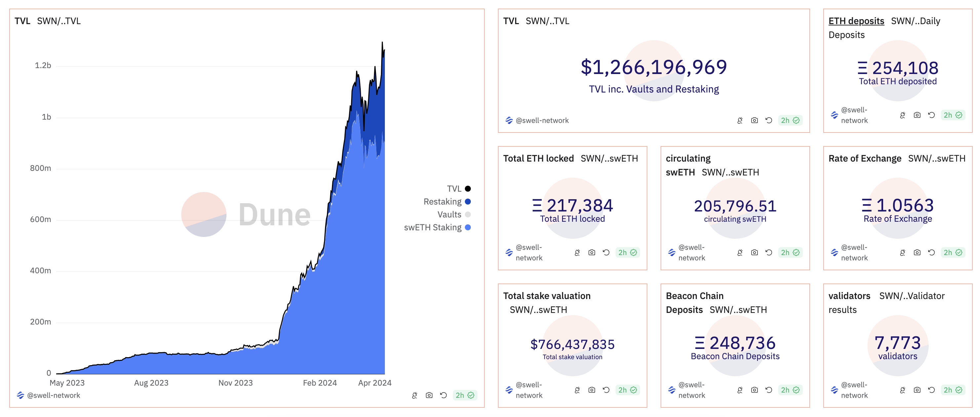Click the 2h freshness badge on validators card
980x417 pixels.
coord(952,390)
